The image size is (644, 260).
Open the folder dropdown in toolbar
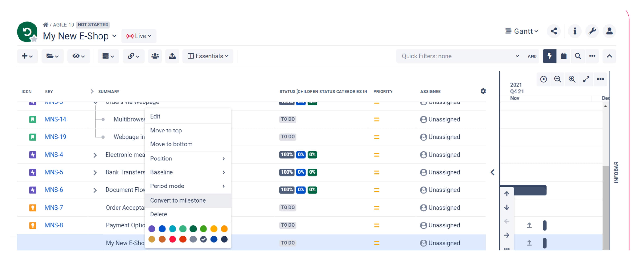[x=53, y=56]
